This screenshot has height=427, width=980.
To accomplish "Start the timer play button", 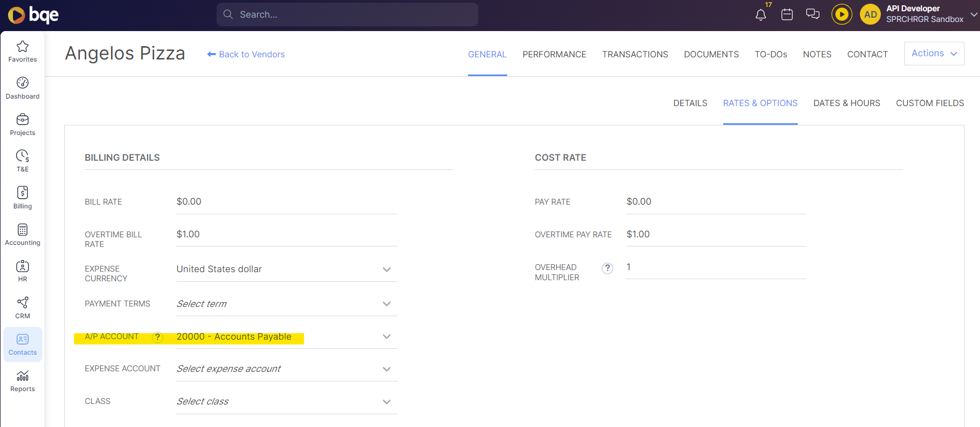I will 842,14.
